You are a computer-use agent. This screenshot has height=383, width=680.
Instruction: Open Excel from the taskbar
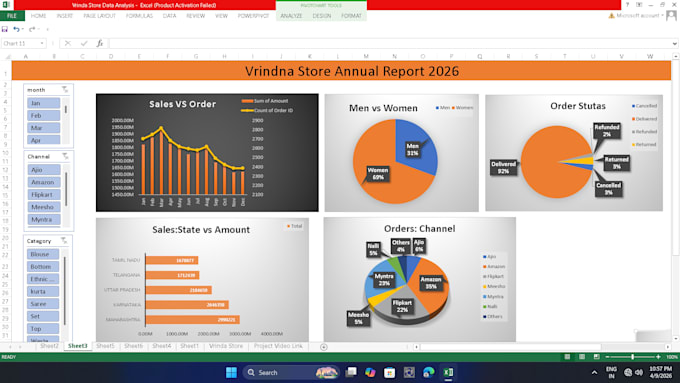tap(448, 373)
